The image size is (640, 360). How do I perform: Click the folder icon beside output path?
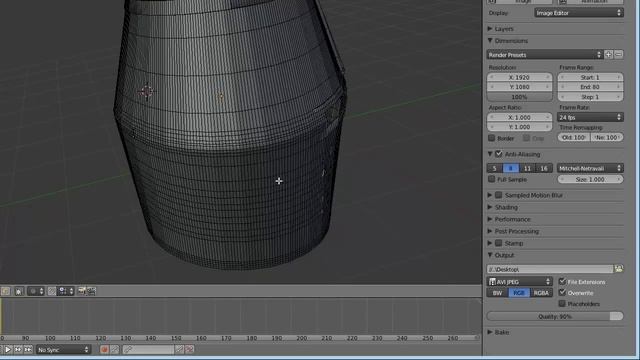(x=619, y=269)
